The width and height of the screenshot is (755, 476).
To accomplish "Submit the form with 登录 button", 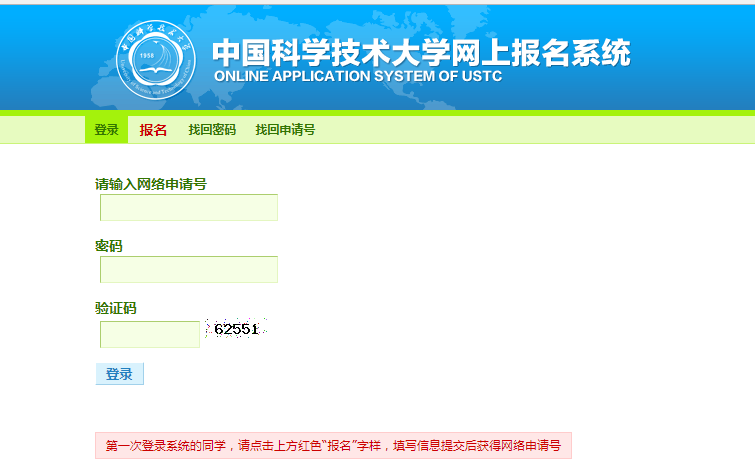I will (119, 374).
